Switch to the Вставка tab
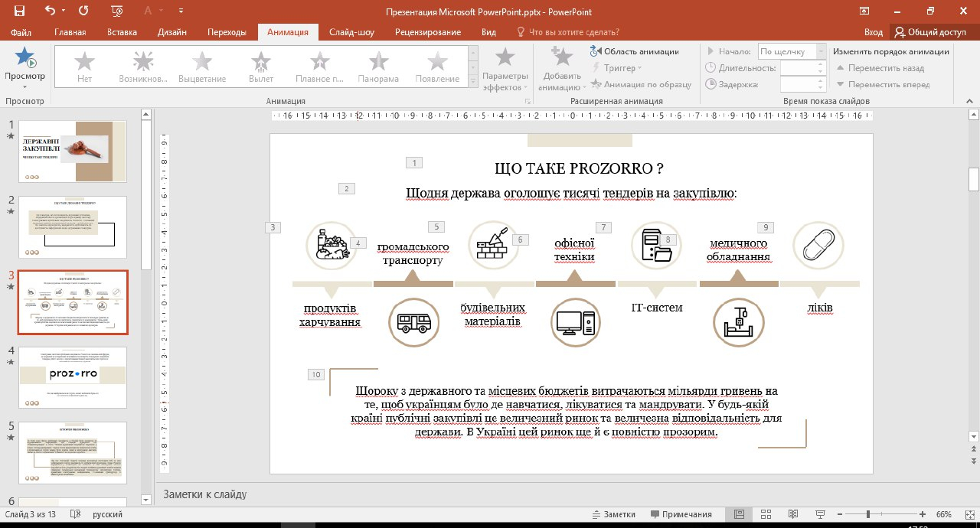 pyautogui.click(x=122, y=32)
